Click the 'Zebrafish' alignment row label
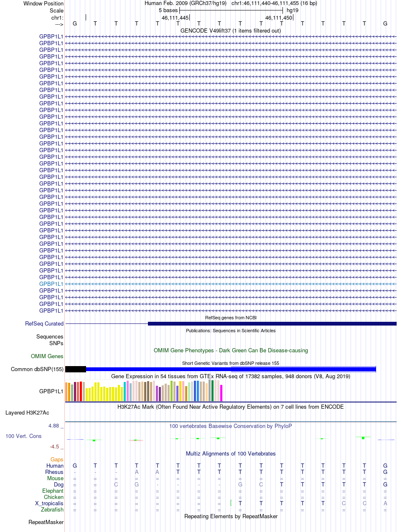 (x=52, y=509)
